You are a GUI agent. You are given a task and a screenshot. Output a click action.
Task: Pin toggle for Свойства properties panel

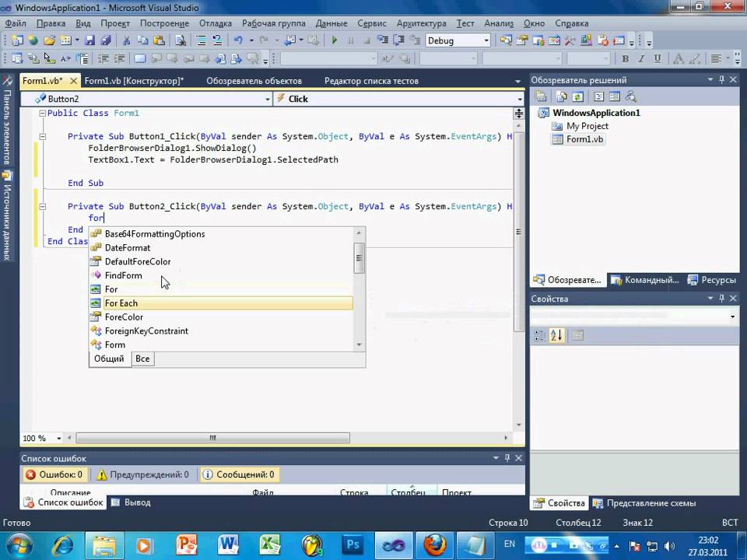(722, 298)
